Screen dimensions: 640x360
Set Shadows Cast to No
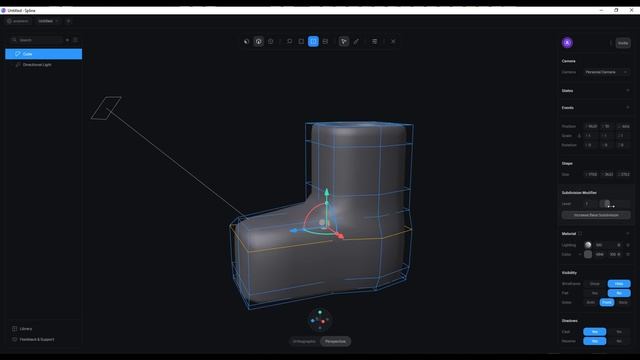pos(619,332)
